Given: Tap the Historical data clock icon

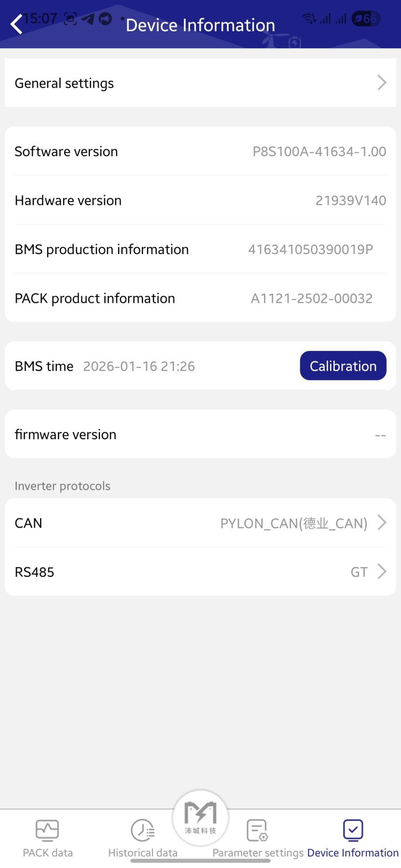Looking at the screenshot, I should tap(142, 830).
